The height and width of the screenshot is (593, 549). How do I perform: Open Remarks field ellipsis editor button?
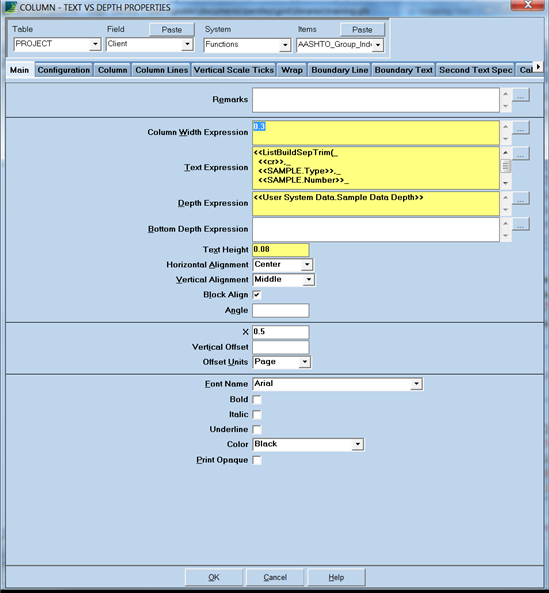click(521, 95)
